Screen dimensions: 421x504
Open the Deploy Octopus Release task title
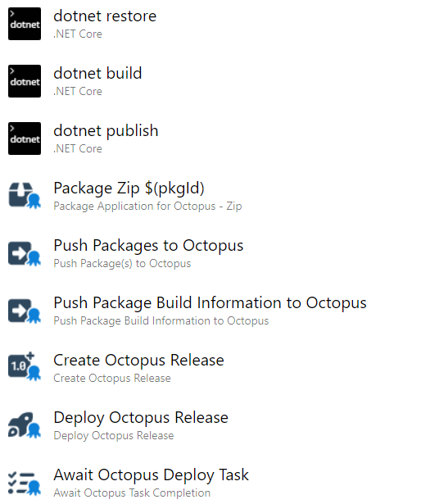pyautogui.click(x=141, y=418)
